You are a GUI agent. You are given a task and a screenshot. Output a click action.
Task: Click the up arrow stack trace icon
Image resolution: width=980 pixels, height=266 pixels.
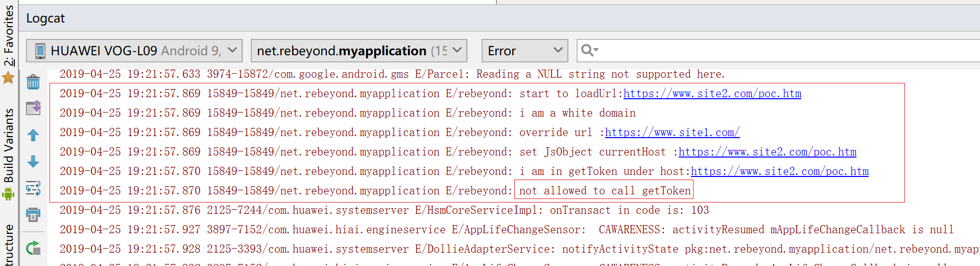(x=33, y=135)
